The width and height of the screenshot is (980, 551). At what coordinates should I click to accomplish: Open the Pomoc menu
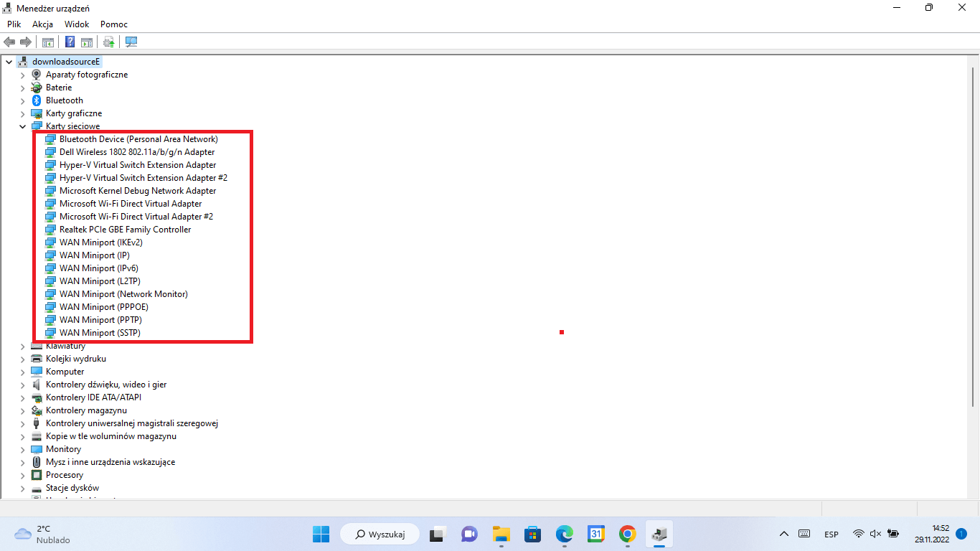coord(114,24)
